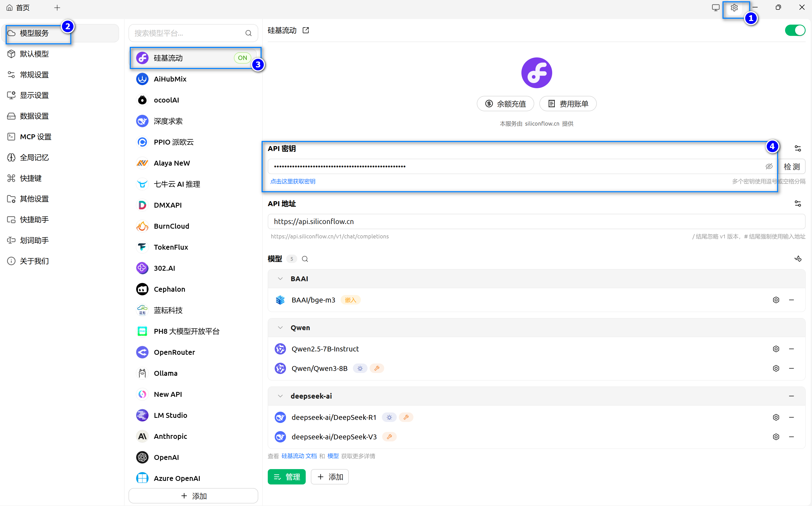812x506 pixels.
Task: Open the 模型 details link
Action: coord(333,456)
